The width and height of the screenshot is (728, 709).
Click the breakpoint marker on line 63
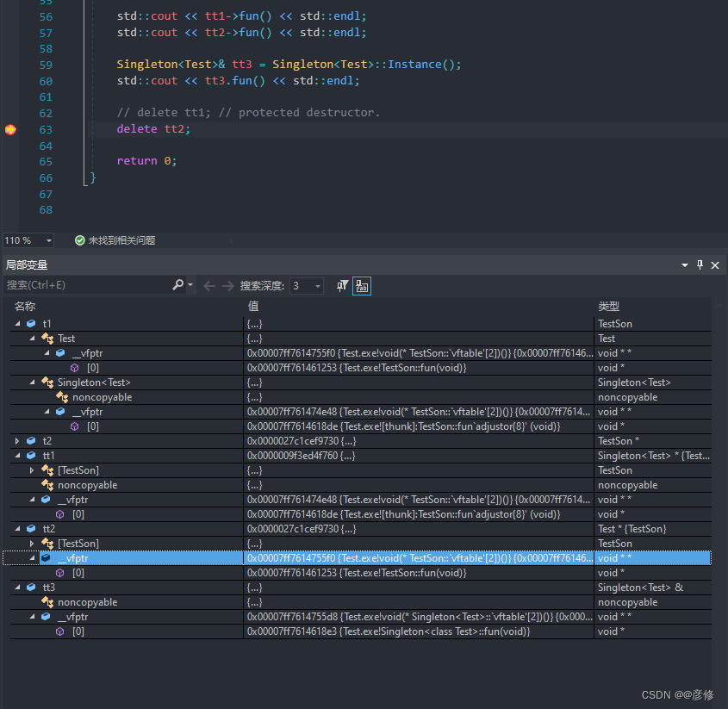[10, 129]
